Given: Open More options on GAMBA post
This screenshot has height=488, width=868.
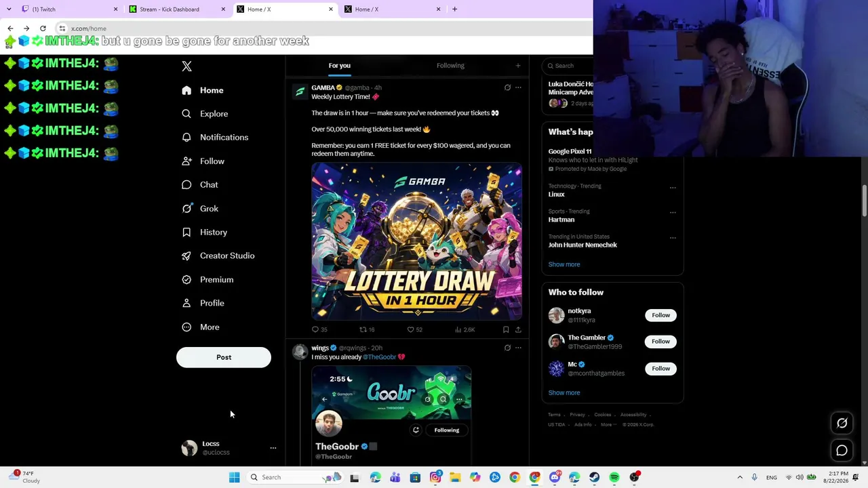Looking at the screenshot, I should click(518, 87).
